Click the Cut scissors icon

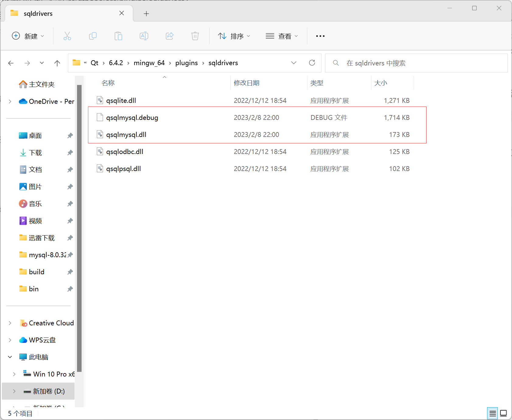[67, 36]
